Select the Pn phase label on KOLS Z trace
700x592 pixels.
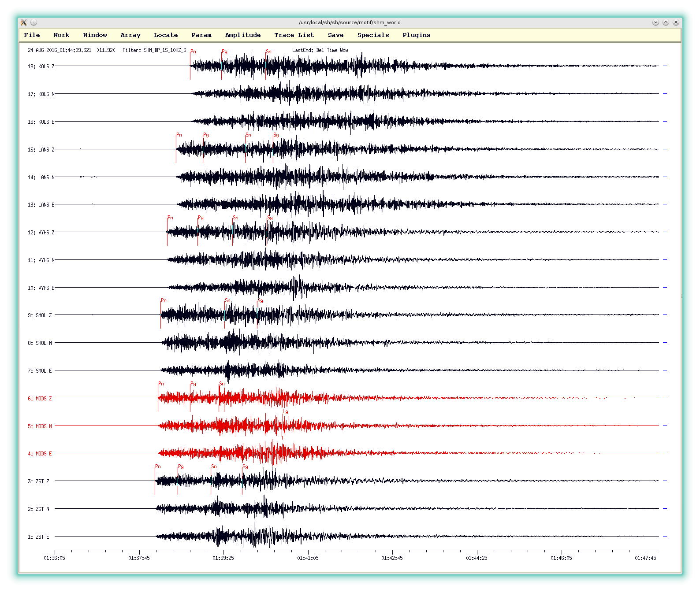tap(193, 52)
